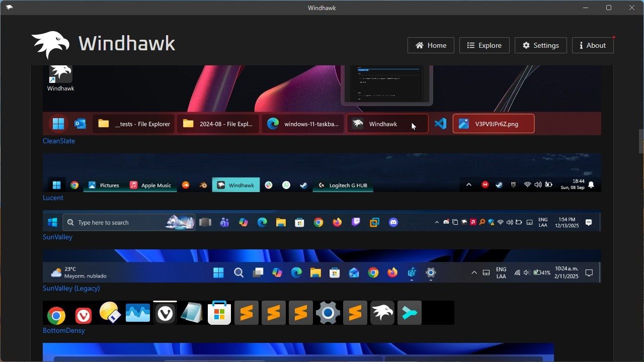Viewport: 644px width, 362px height.
Task: Click Settings gear in SunValley (Legacy) preview
Action: 431,273
